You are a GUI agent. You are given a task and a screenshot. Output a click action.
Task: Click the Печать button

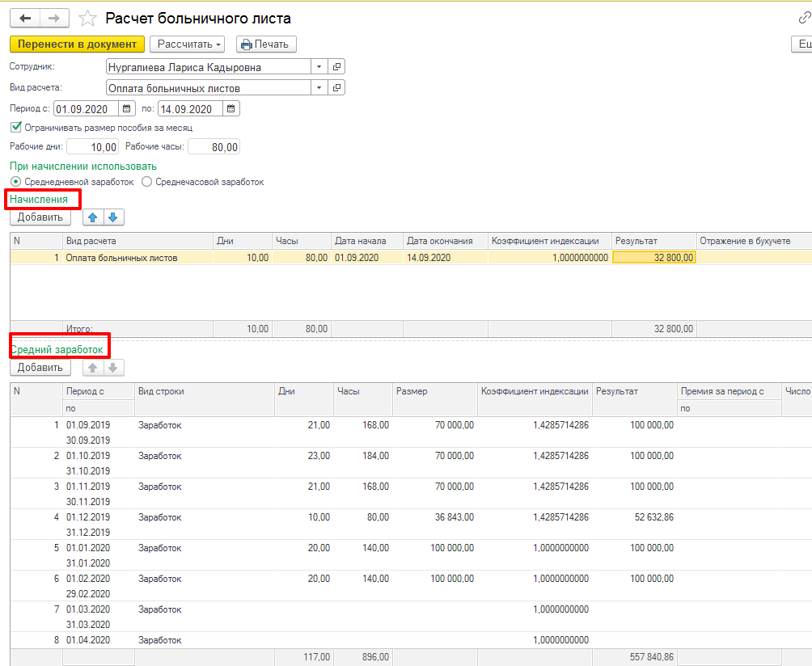[x=266, y=44]
